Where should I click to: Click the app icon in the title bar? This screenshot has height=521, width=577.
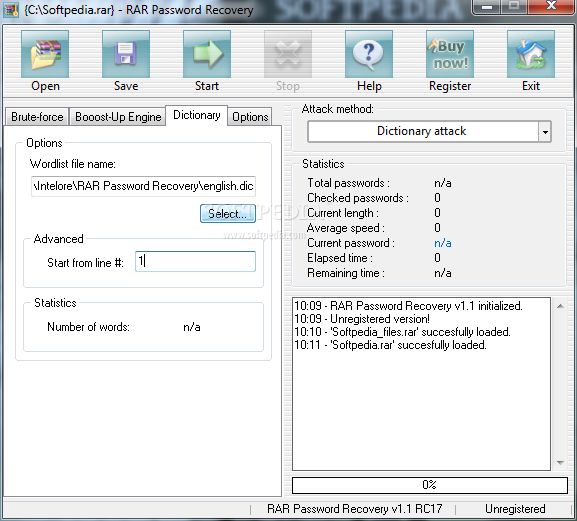tap(11, 10)
